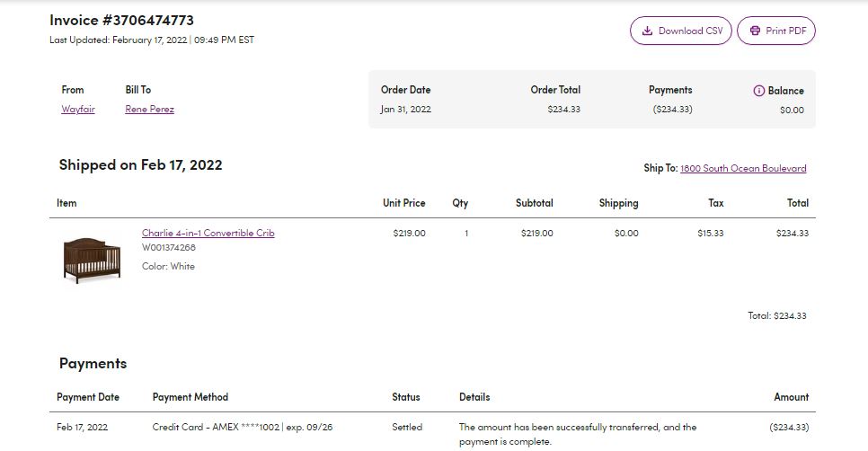868x451 pixels.
Task: Click the Payment Method column header
Action: (x=190, y=397)
